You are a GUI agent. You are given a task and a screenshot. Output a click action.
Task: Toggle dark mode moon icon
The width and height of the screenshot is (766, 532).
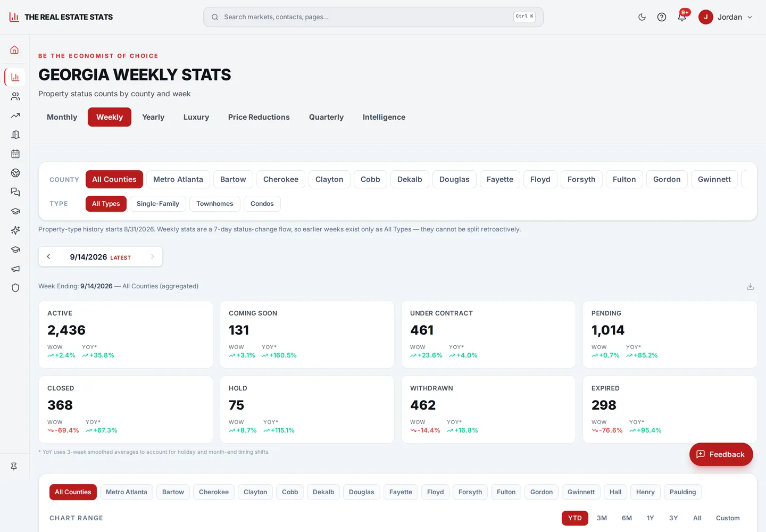(642, 17)
